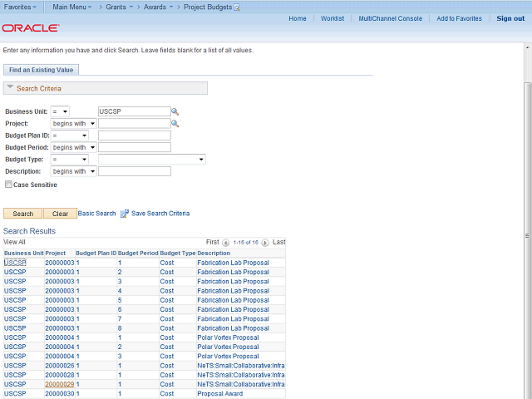Go to Home link
Viewport: 532px width, 399px height.
pos(298,18)
